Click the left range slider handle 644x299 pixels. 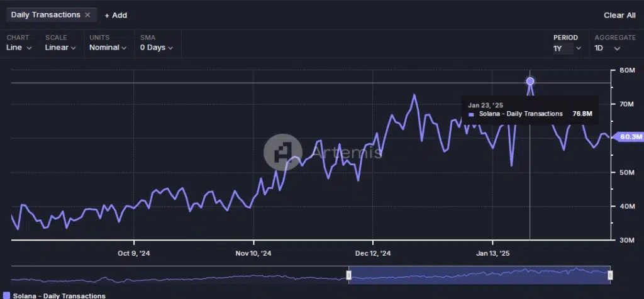[x=348, y=275]
